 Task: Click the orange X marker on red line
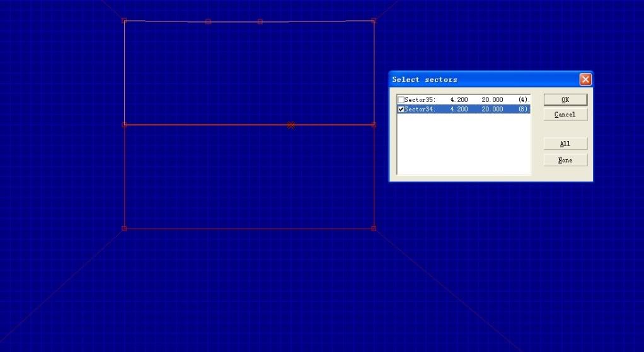(x=290, y=125)
